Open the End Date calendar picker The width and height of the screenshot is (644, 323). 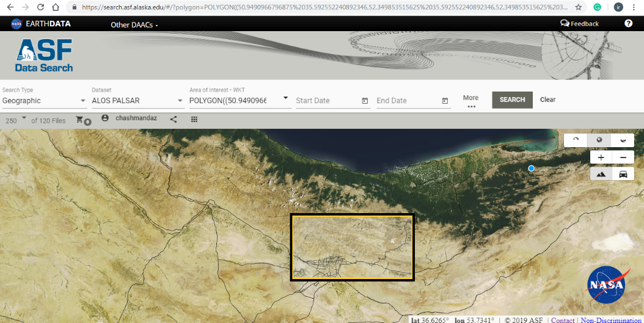pos(445,101)
